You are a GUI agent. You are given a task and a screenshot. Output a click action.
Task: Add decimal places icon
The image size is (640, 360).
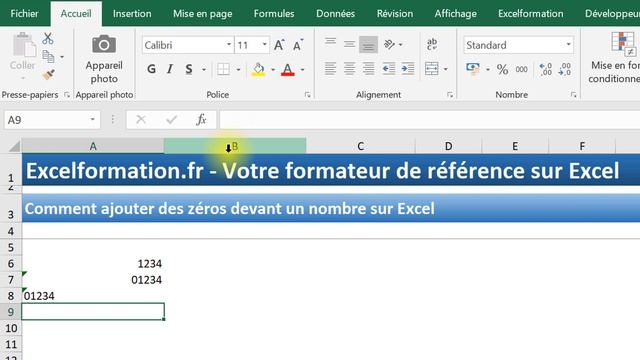coord(545,69)
